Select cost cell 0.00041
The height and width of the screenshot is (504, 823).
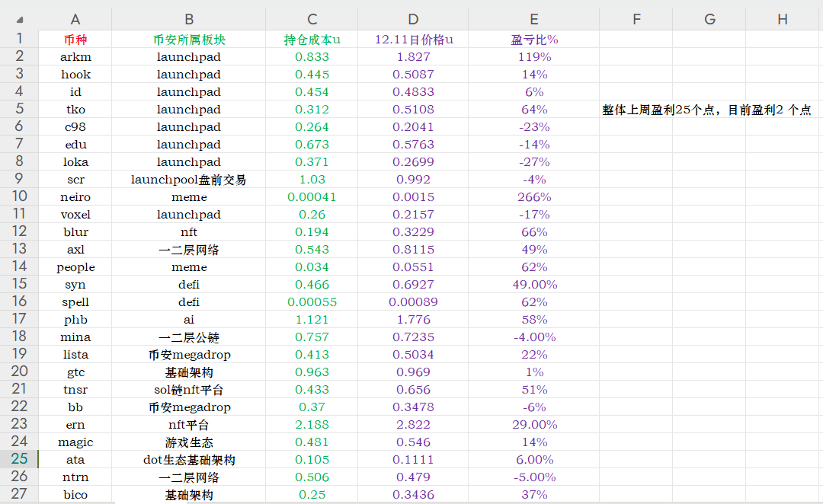coord(312,197)
